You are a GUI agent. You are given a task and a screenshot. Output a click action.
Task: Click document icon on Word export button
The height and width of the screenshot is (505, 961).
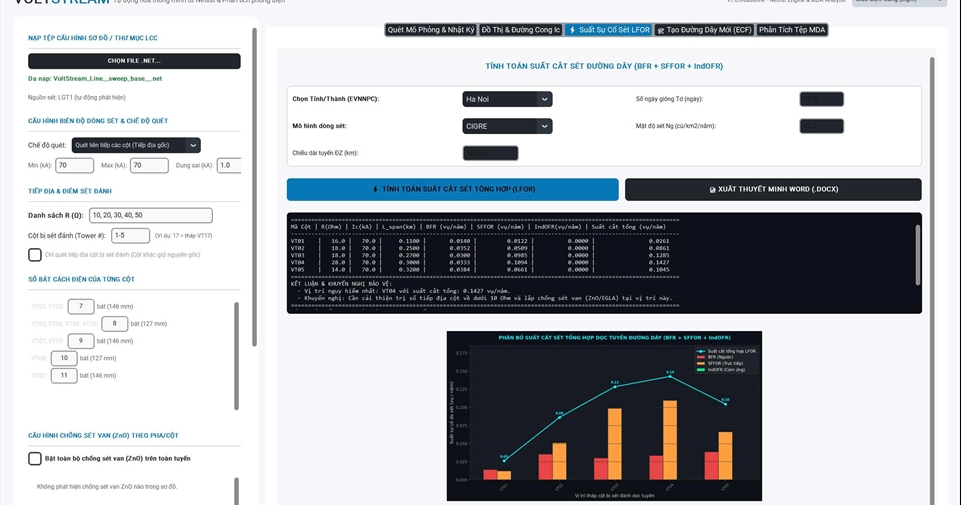click(712, 190)
